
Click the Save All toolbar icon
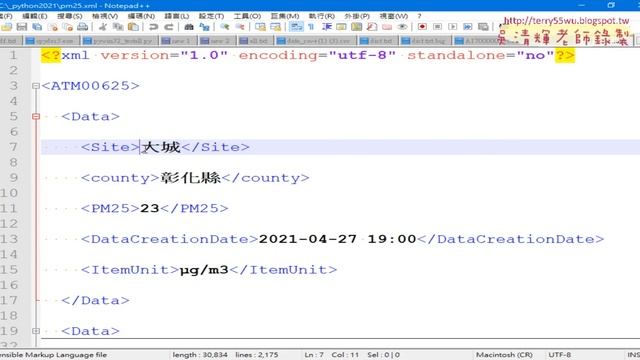37,27
